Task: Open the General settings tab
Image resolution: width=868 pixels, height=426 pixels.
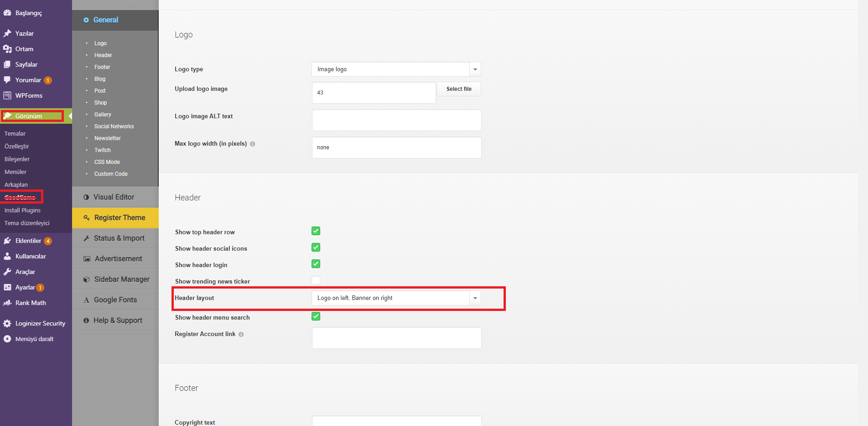Action: (x=115, y=20)
